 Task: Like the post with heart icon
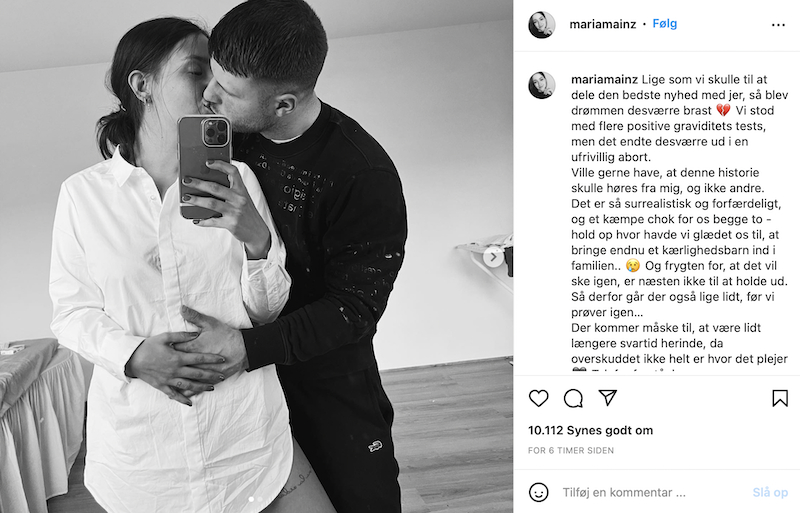pos(538,398)
